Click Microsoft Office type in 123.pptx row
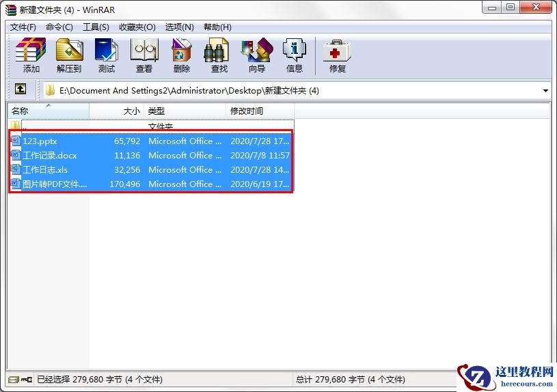 185,141
